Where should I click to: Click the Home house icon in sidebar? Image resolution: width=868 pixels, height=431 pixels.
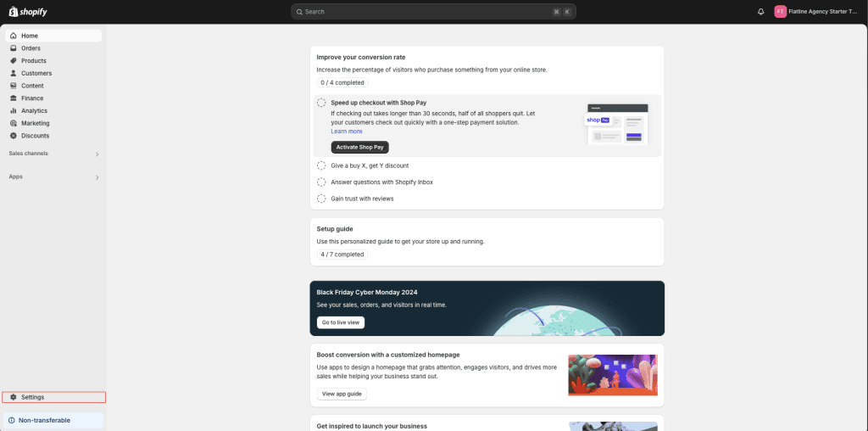point(14,36)
